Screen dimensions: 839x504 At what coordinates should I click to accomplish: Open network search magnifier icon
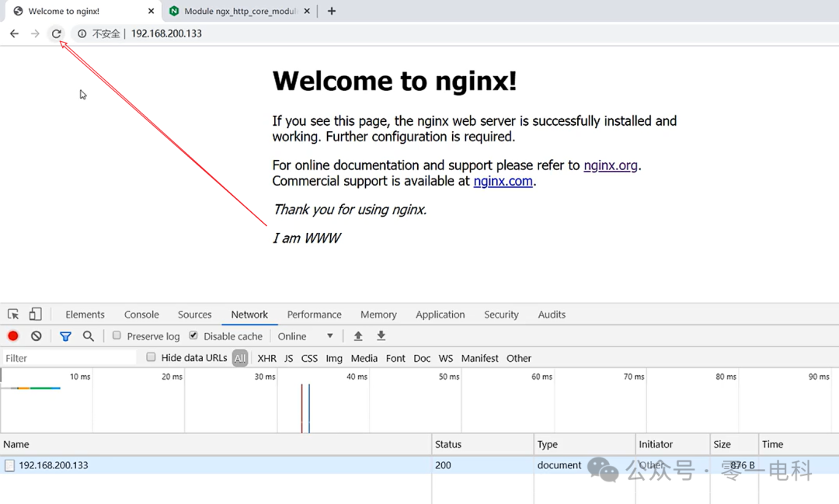pyautogui.click(x=89, y=336)
